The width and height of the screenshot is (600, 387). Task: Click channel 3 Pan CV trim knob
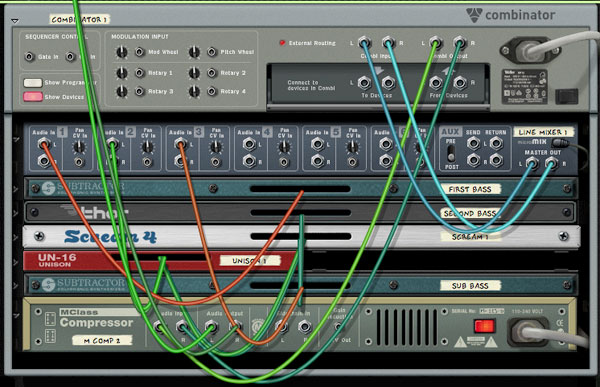click(216, 147)
